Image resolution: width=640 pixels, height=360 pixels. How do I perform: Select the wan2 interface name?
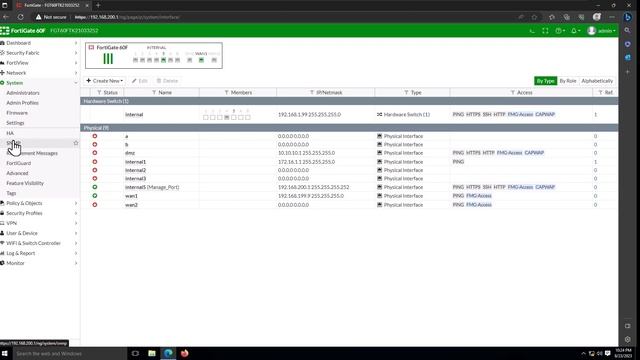131,204
